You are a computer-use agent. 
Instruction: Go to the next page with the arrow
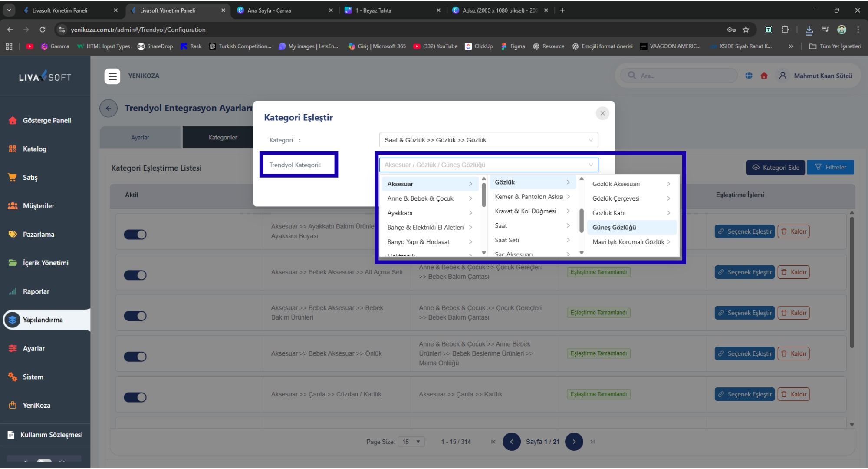pyautogui.click(x=574, y=442)
